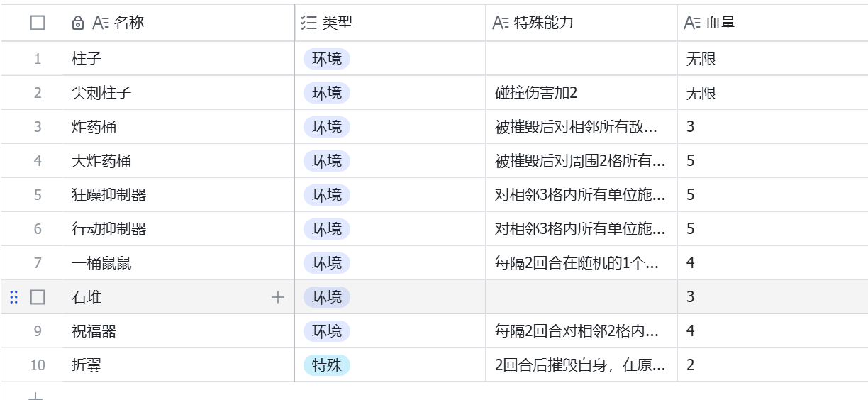The image size is (868, 400).
Task: Select the 祝福器 name cell
Action: coord(178,330)
